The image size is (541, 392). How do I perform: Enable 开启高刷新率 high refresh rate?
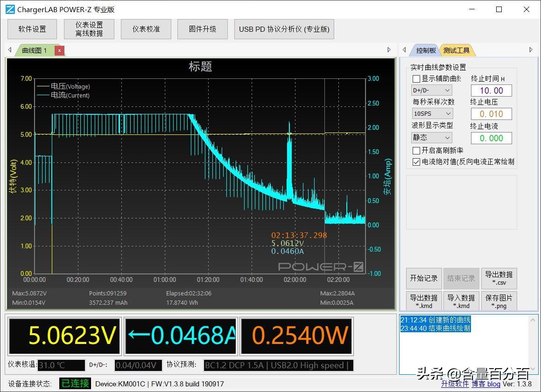click(416, 150)
